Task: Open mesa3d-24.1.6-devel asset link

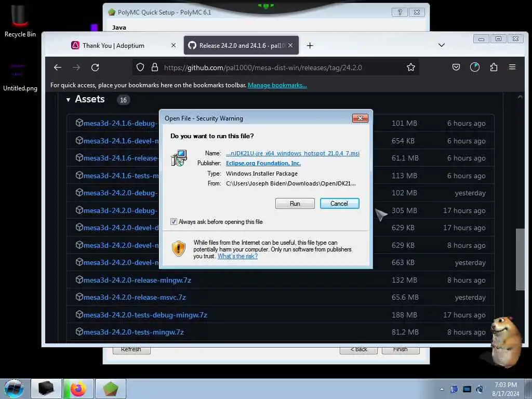Action: [x=121, y=141]
